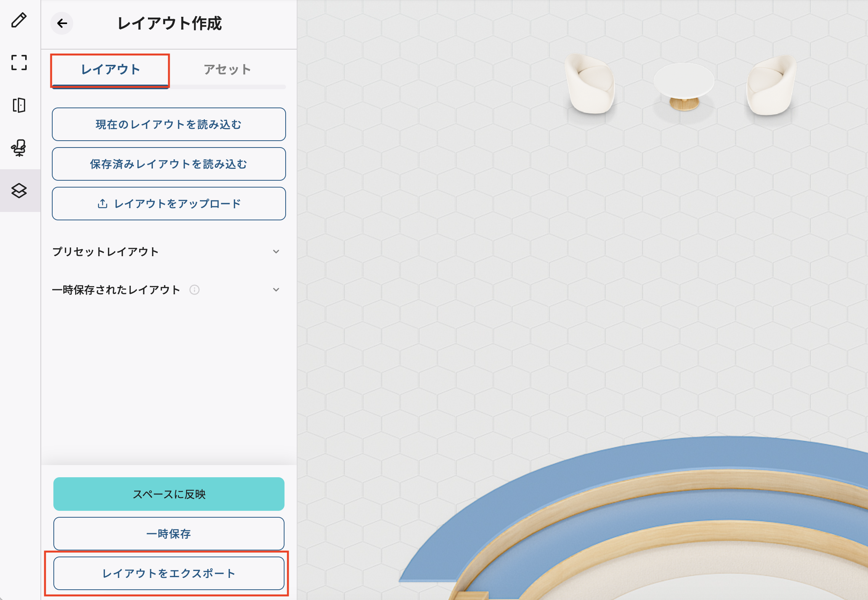Image resolution: width=868 pixels, height=600 pixels.
Task: Click the スペースに反映 button
Action: (x=169, y=494)
